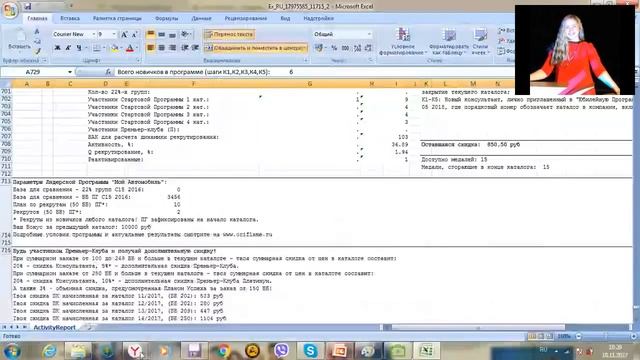Viewport: 640px width, 360px height.
Task: Select the ActivityReport sheet tab
Action: tap(54, 328)
